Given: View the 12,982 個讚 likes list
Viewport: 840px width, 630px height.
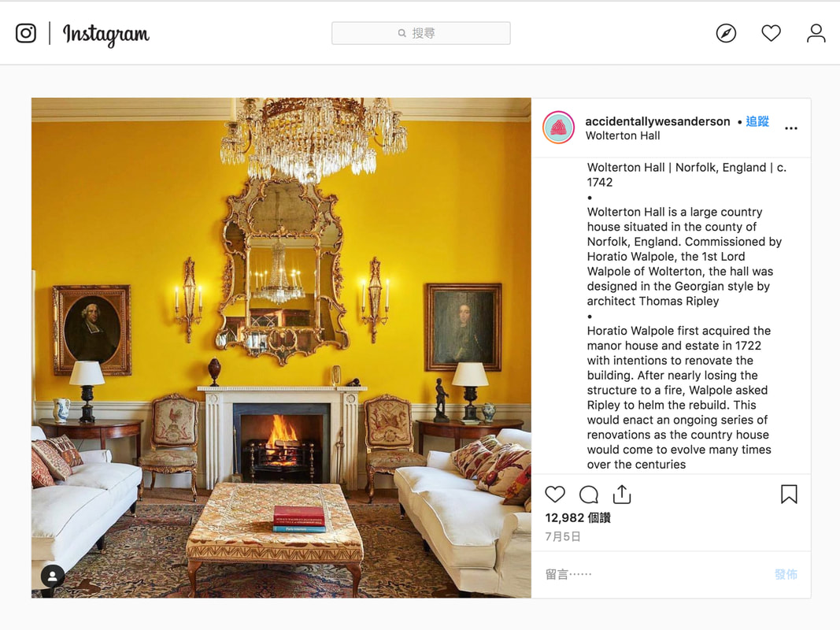Looking at the screenshot, I should pos(578,518).
